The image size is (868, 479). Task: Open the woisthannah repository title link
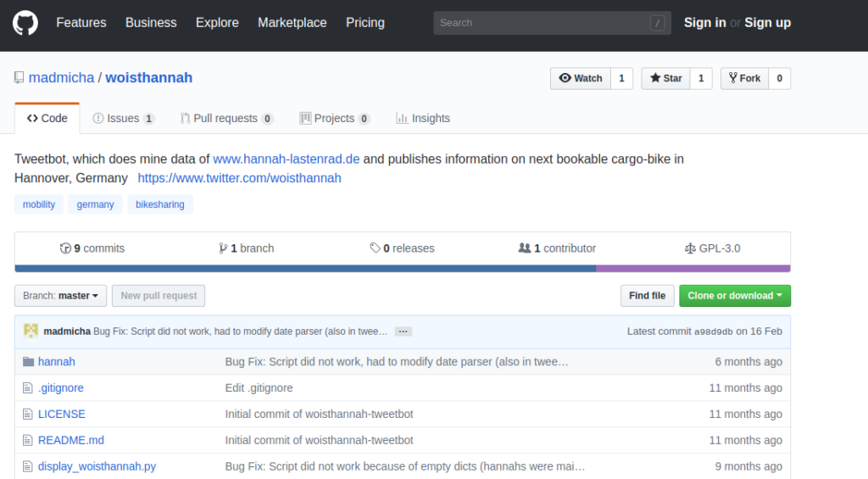[149, 77]
